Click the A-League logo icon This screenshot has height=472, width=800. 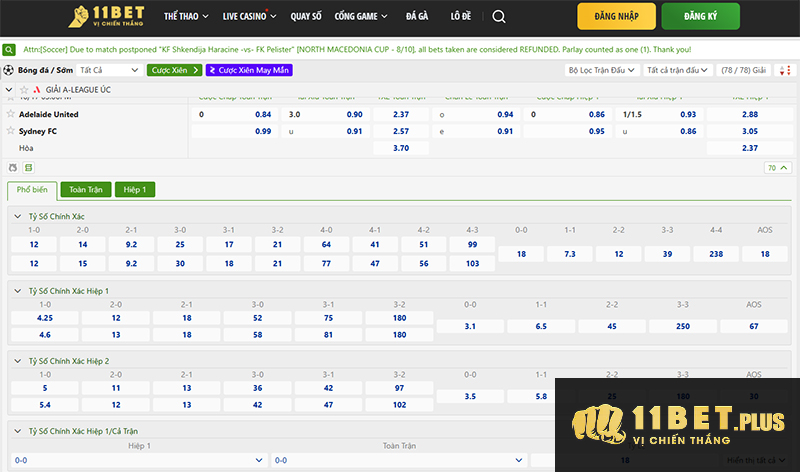point(35,89)
